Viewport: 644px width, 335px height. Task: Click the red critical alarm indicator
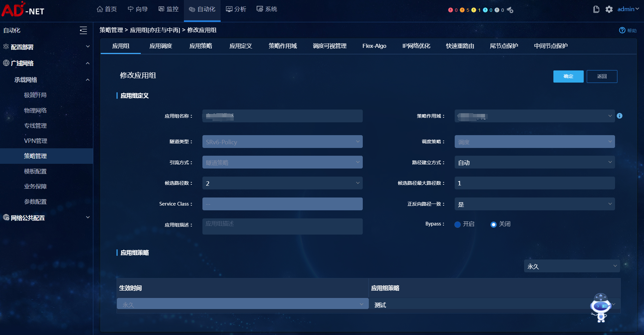point(450,10)
